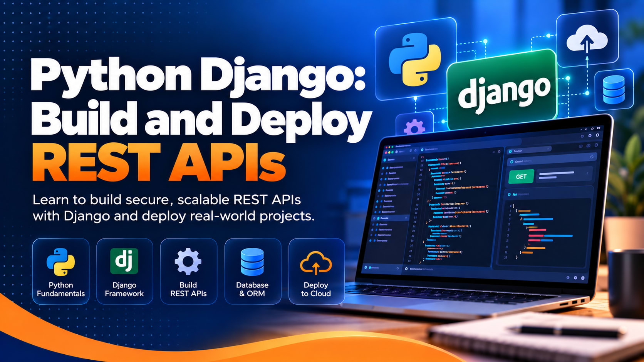Click the database cylinder icon above Database & ORM
This screenshot has height=362, width=644.
click(x=252, y=262)
